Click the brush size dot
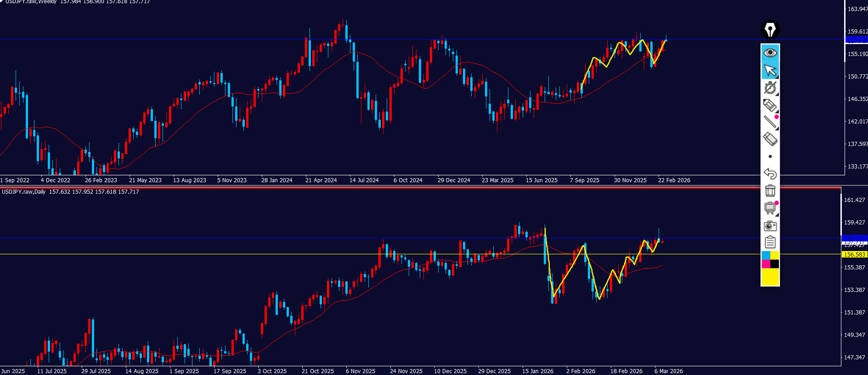 click(x=770, y=157)
